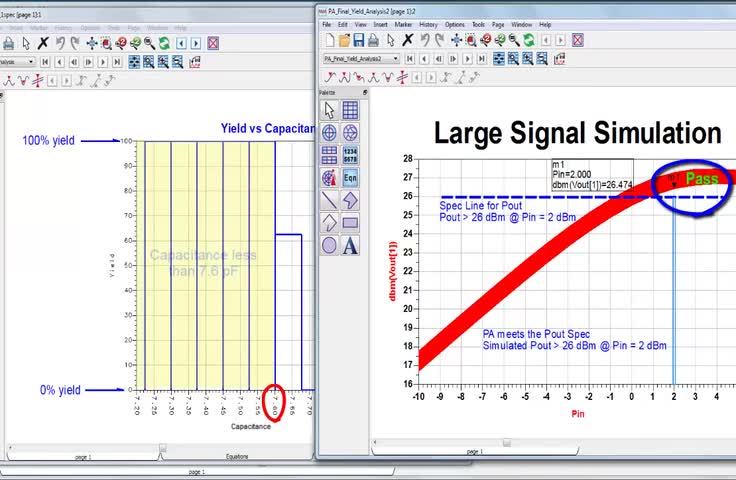The width and height of the screenshot is (736, 480).
Task: Click the green refresh icon in right window
Action: [x=529, y=40]
